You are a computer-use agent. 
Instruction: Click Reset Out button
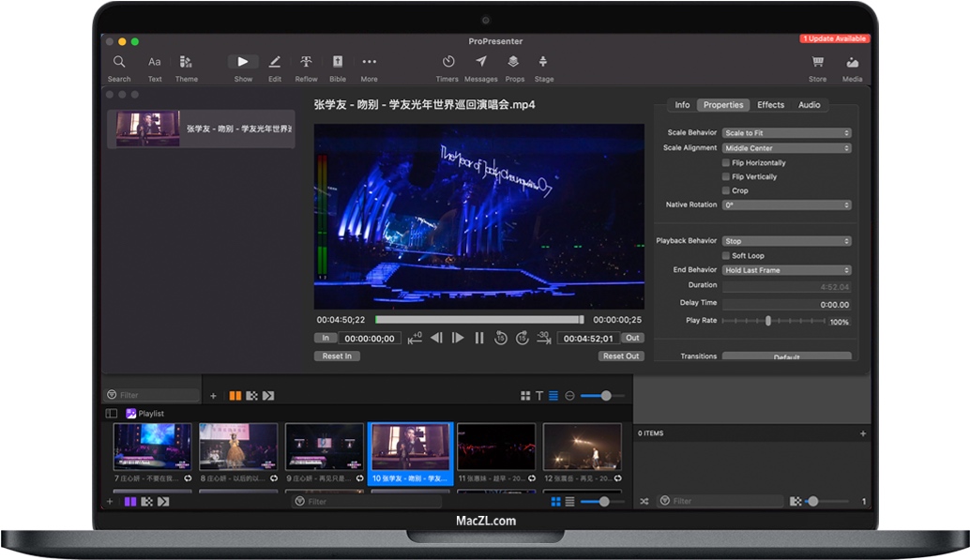click(621, 356)
